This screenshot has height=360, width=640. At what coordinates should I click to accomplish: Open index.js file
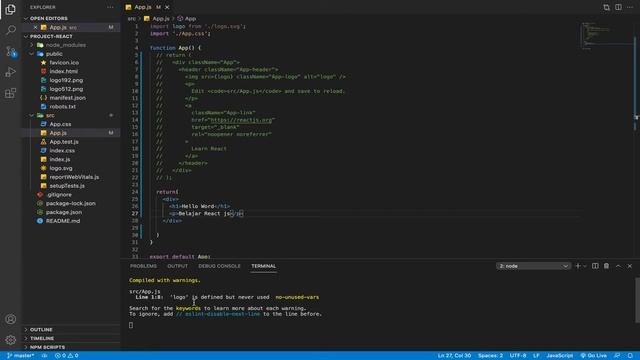point(60,160)
